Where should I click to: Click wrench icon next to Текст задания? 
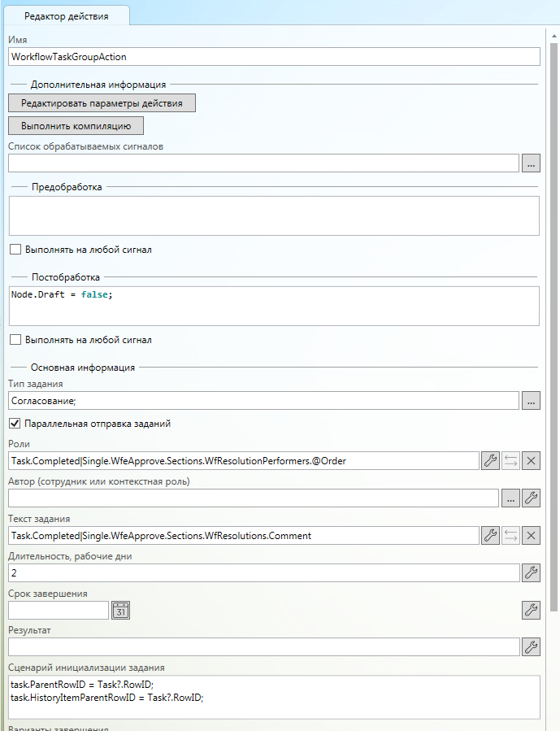(x=490, y=535)
